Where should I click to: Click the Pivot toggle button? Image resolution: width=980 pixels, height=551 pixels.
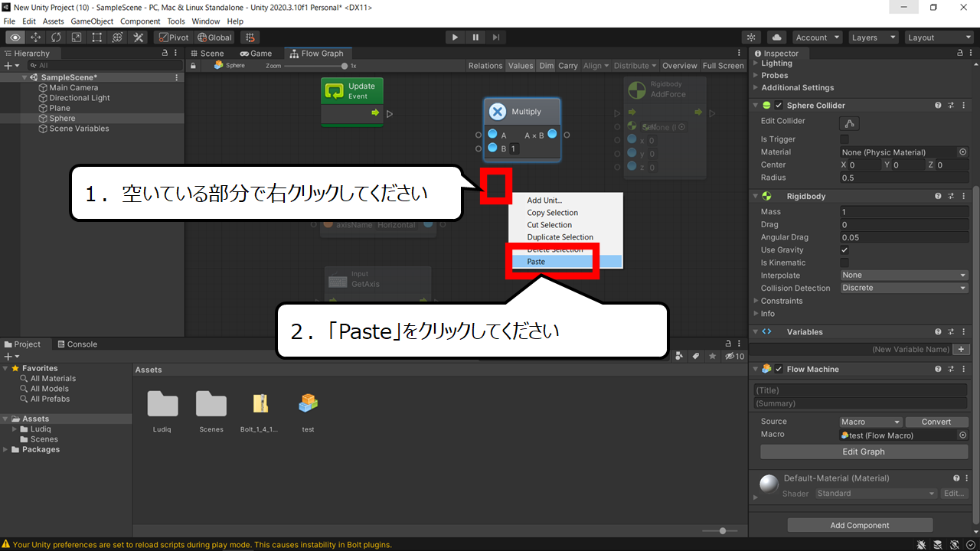(173, 37)
